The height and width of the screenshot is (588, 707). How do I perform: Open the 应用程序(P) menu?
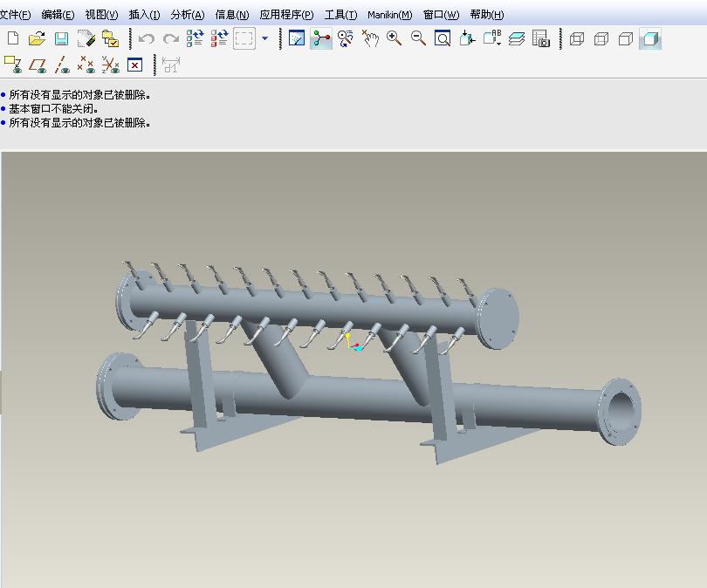coord(286,15)
